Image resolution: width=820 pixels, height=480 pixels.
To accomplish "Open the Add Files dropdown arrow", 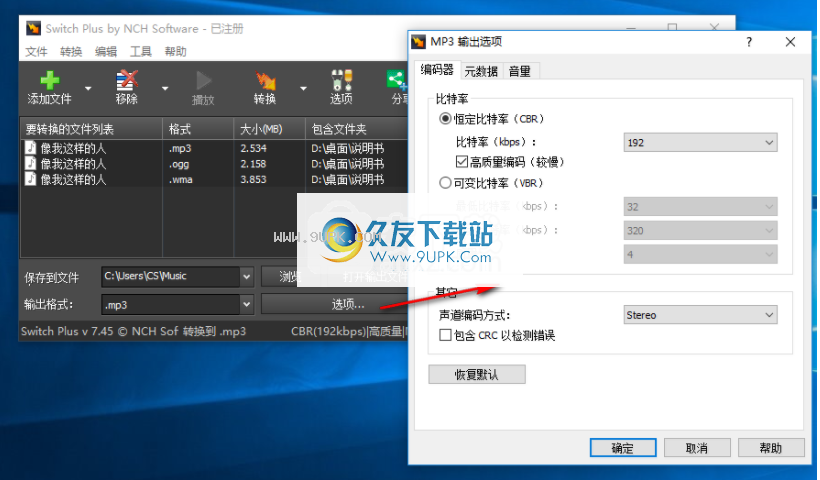I will click(x=88, y=88).
